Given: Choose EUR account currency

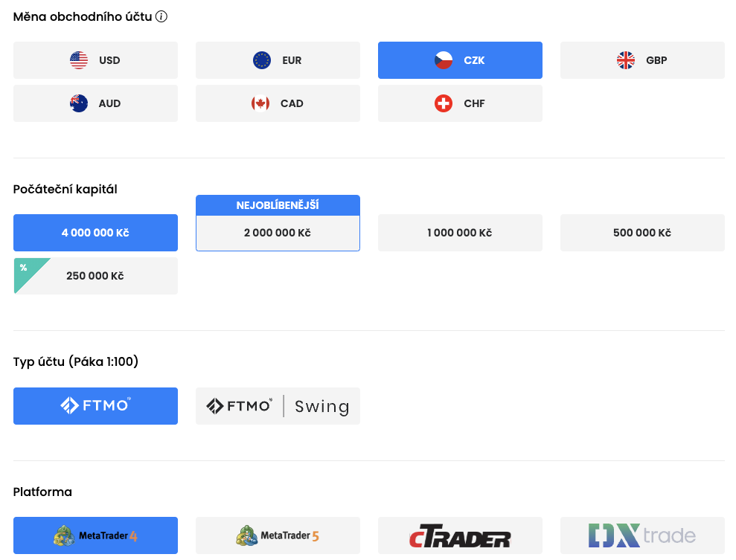Looking at the screenshot, I should (278, 60).
